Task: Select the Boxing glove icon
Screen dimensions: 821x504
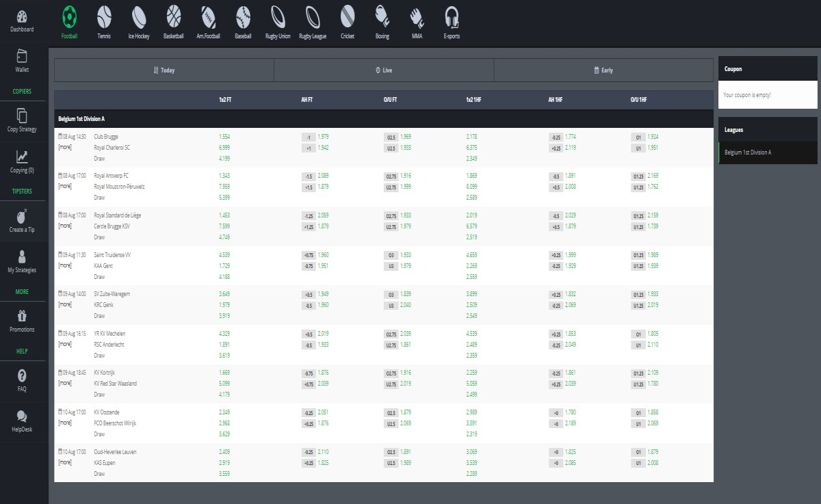Action: [382, 16]
